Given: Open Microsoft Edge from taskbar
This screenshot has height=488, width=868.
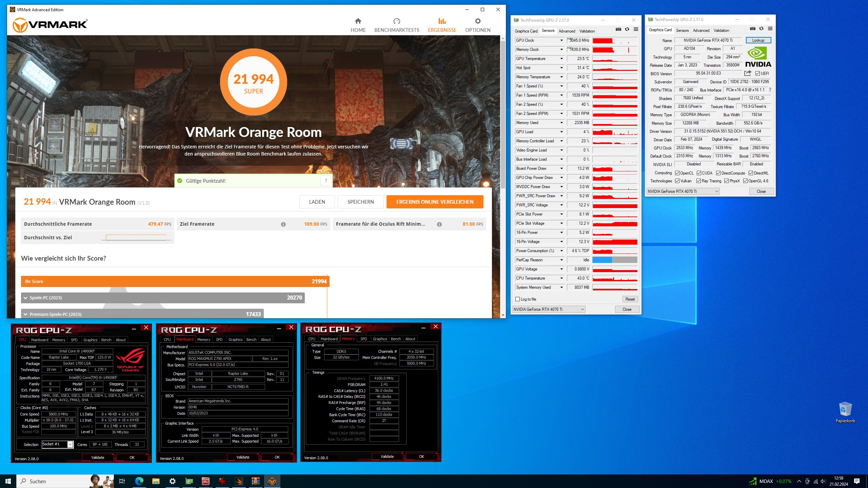Looking at the screenshot, I should coord(139,481).
